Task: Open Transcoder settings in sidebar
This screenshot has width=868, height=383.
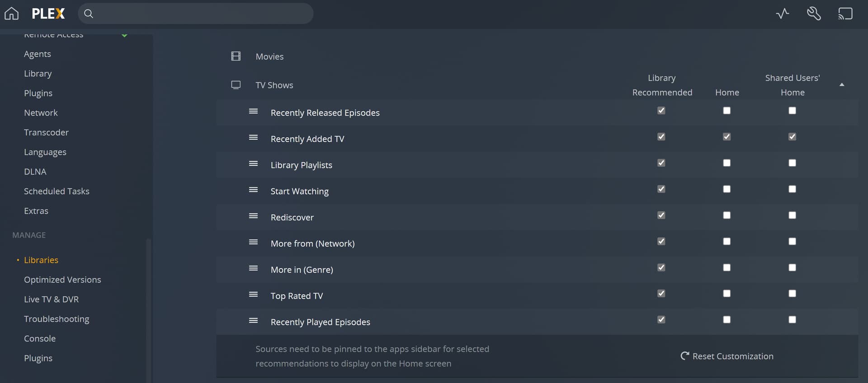Action: 46,132
